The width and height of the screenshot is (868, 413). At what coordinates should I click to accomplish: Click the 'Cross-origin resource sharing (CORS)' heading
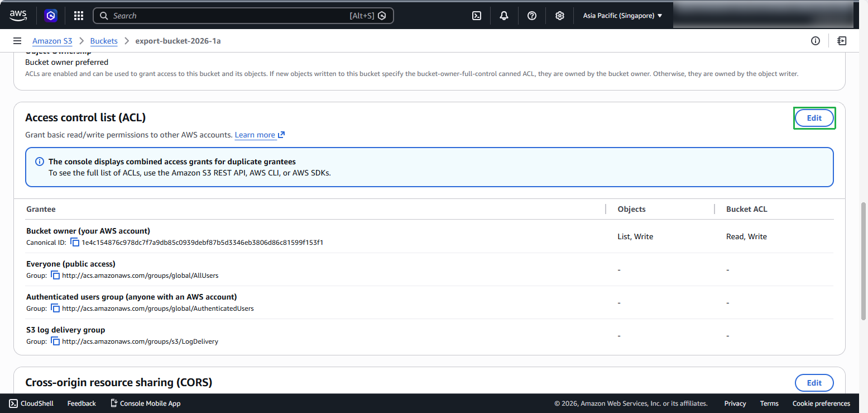(x=119, y=382)
